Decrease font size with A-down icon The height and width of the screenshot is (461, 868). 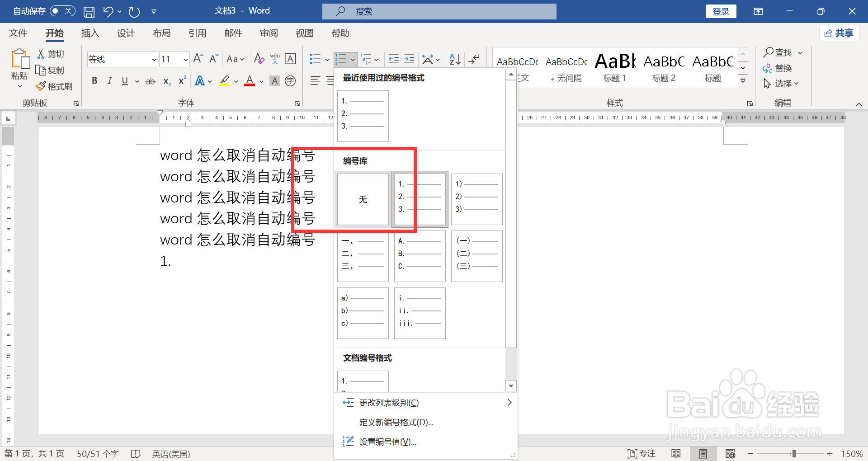[x=214, y=59]
